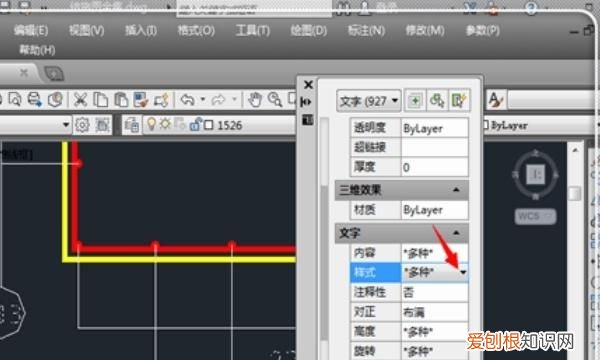Click the Block Editor icon
The height and width of the screenshot is (360, 600).
[161, 99]
